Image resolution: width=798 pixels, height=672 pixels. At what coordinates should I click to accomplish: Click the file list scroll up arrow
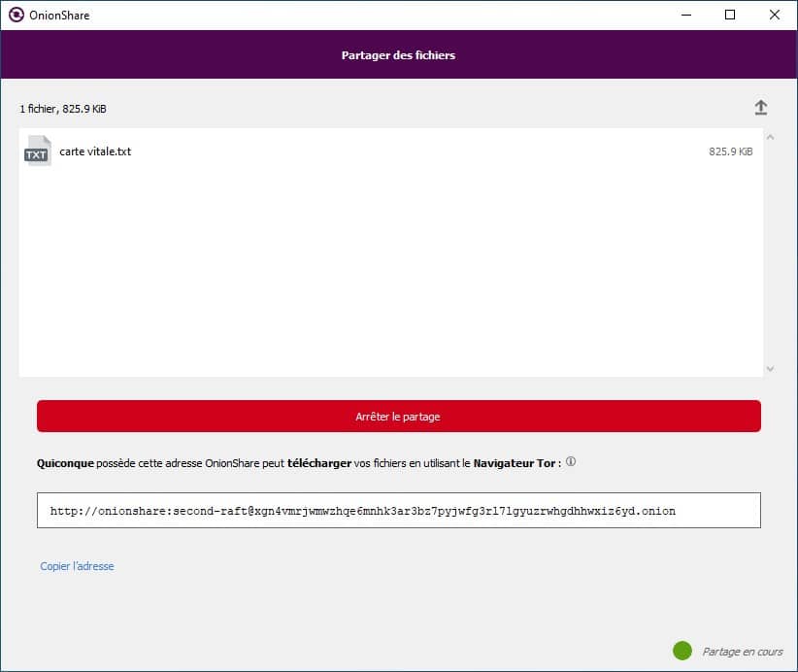click(x=770, y=137)
